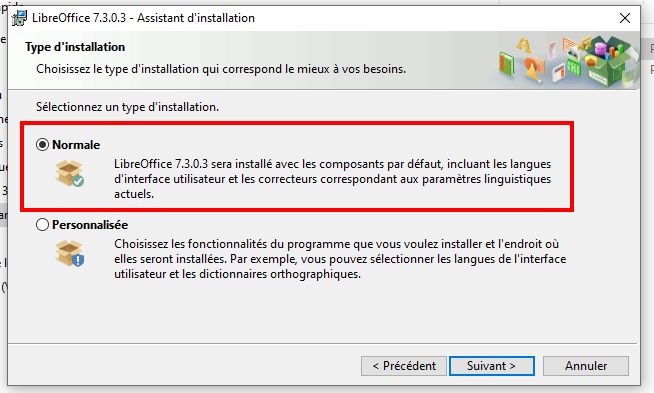654x393 pixels.
Task: Click the Normale description text about default components
Action: click(333, 179)
